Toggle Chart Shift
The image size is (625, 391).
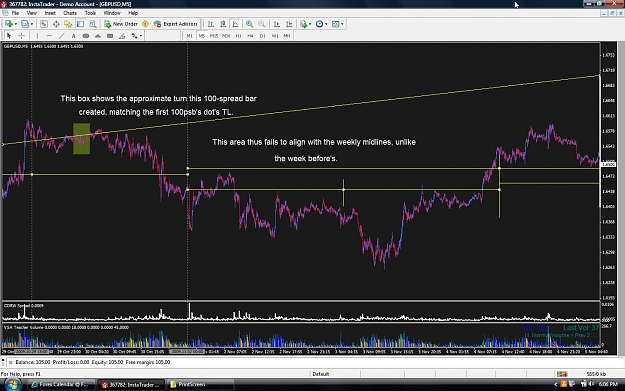[x=289, y=24]
